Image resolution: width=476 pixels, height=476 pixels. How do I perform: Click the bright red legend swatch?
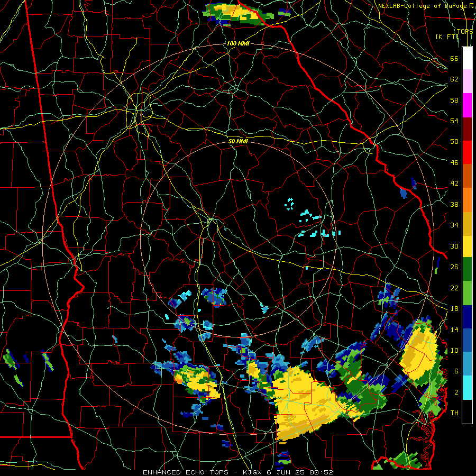coord(467,152)
